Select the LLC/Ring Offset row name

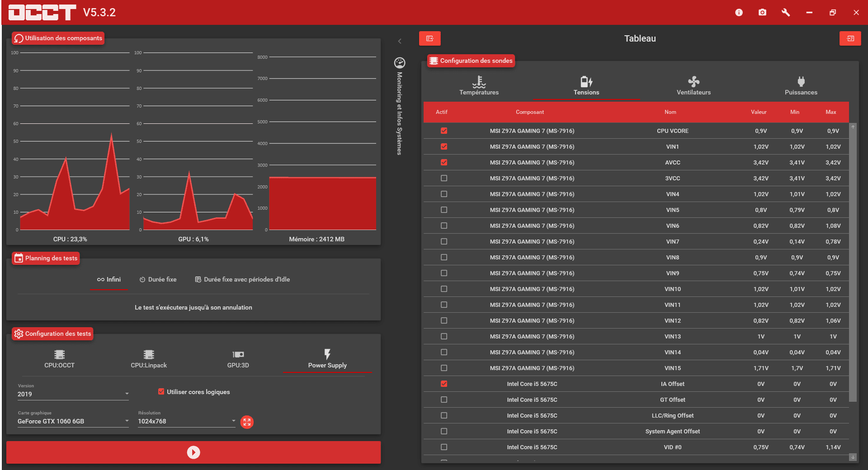coord(673,415)
